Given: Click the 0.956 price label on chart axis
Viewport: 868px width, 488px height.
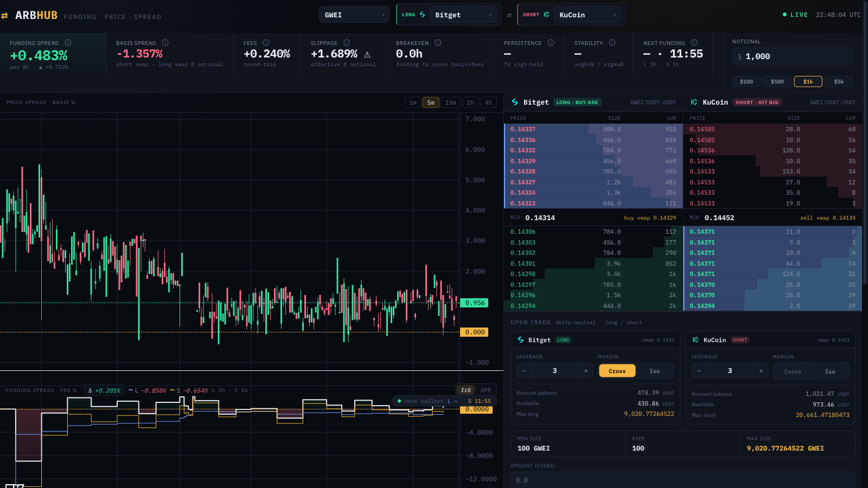Looking at the screenshot, I should tap(475, 303).
